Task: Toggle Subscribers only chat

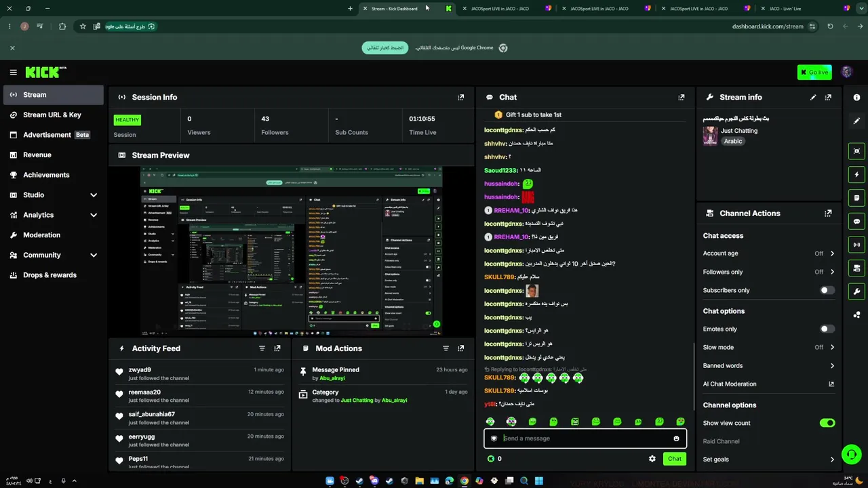Action: [827, 290]
